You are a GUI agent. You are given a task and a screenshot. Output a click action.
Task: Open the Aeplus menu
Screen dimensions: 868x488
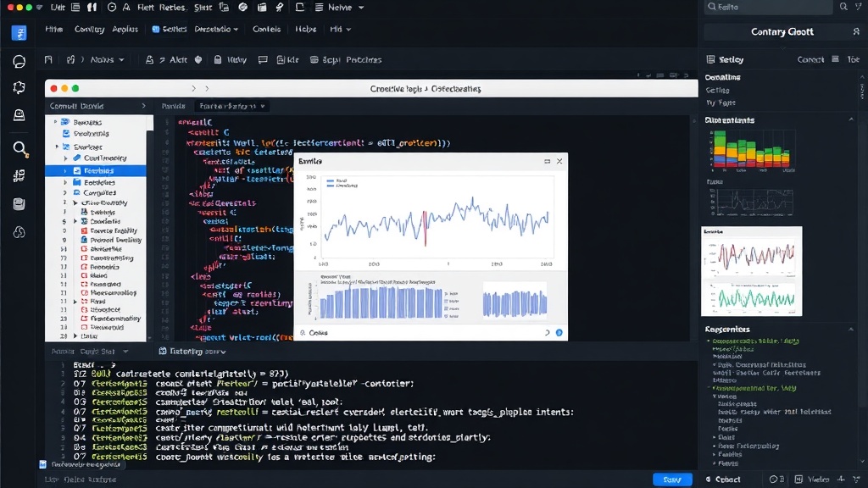pos(125,30)
